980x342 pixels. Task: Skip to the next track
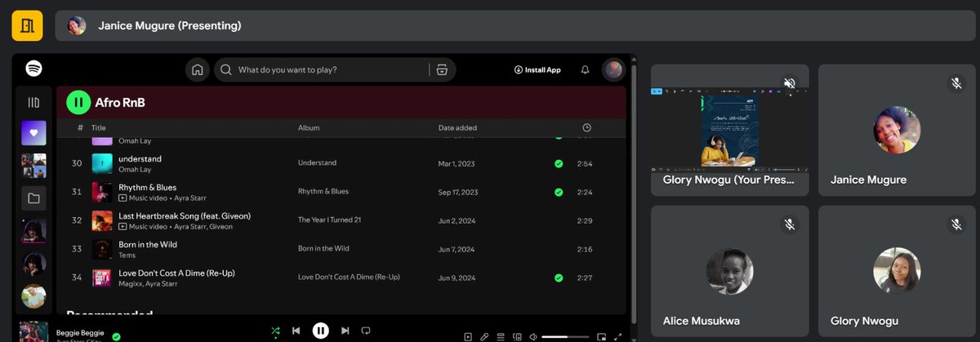pyautogui.click(x=345, y=331)
